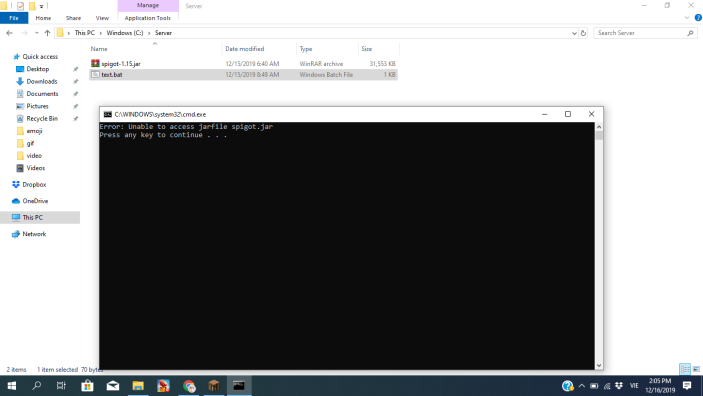Image resolution: width=703 pixels, height=396 pixels.
Task: Click the search magnifier icon
Action: (x=690, y=33)
